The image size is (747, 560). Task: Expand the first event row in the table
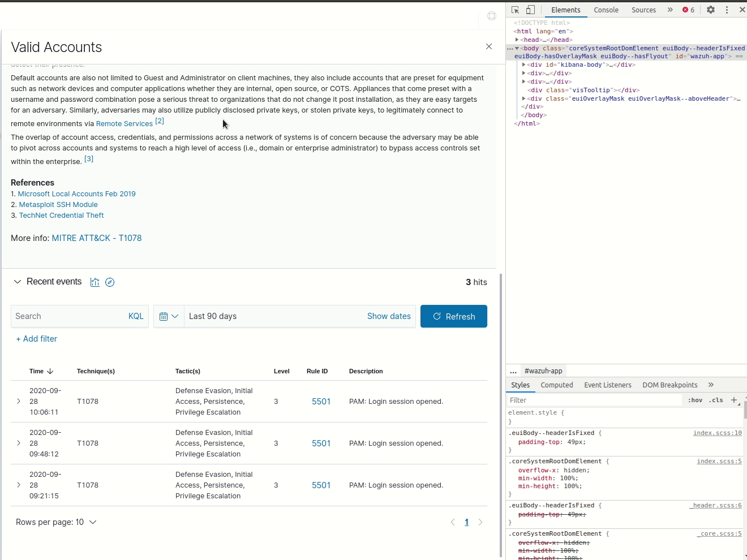point(19,401)
